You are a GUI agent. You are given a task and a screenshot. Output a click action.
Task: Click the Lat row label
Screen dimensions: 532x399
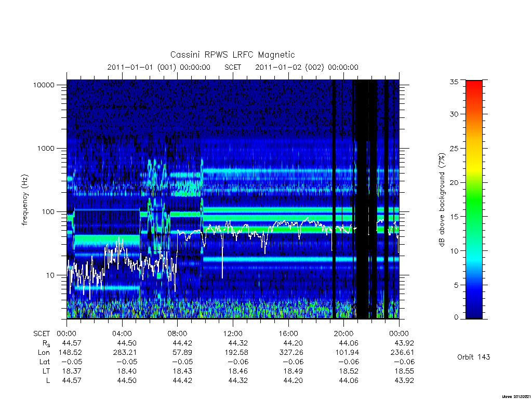pos(45,362)
